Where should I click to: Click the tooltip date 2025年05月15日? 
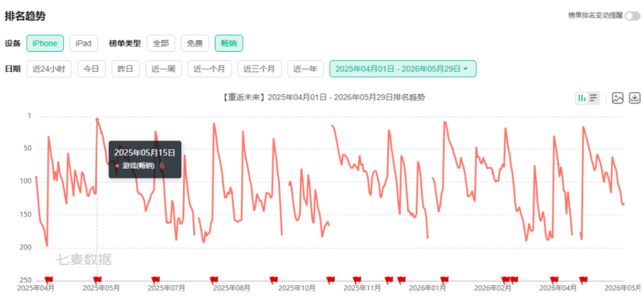pyautogui.click(x=145, y=152)
